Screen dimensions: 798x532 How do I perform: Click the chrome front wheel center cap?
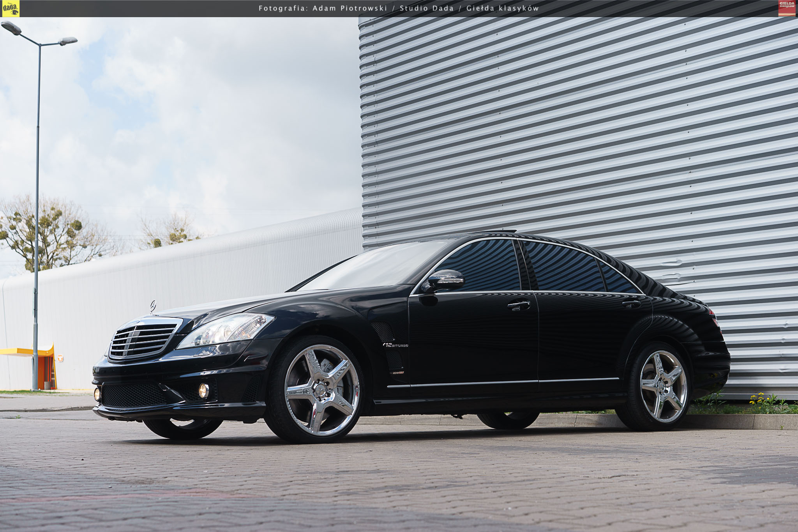[321, 390]
